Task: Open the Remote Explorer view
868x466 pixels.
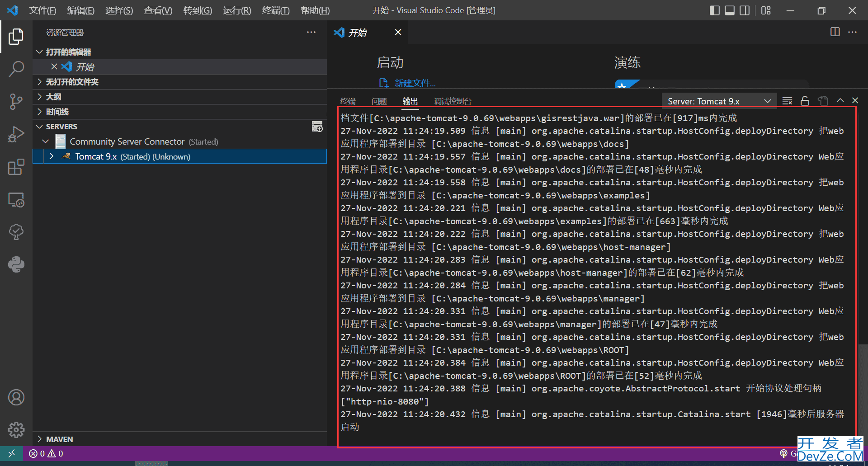Action: point(16,200)
